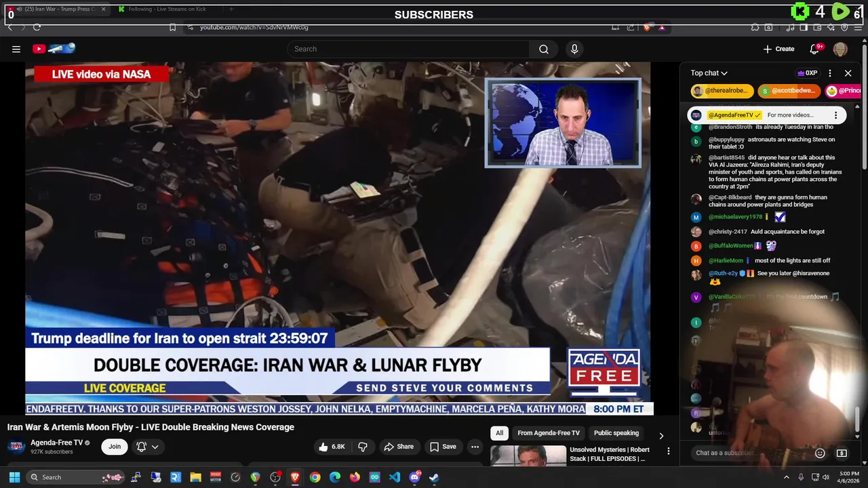
Task: Open the chat emoji picker
Action: [x=820, y=453]
